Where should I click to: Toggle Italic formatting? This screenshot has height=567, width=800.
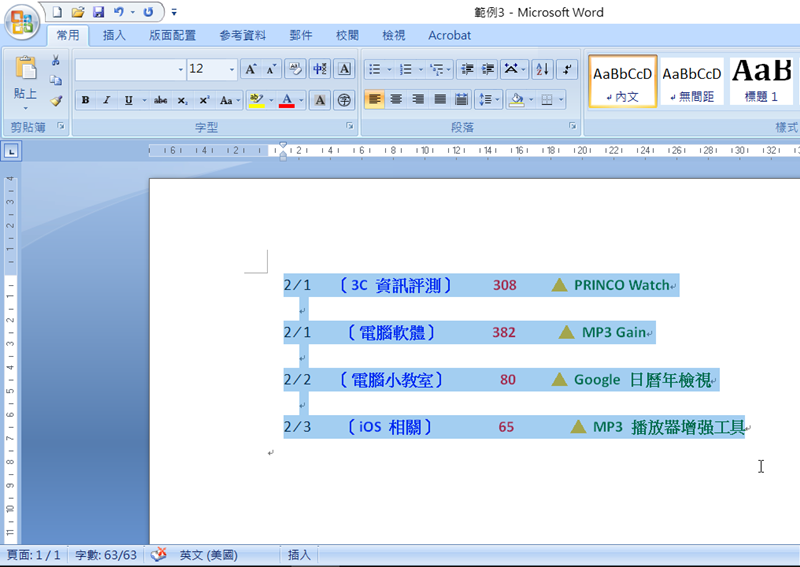(x=107, y=100)
